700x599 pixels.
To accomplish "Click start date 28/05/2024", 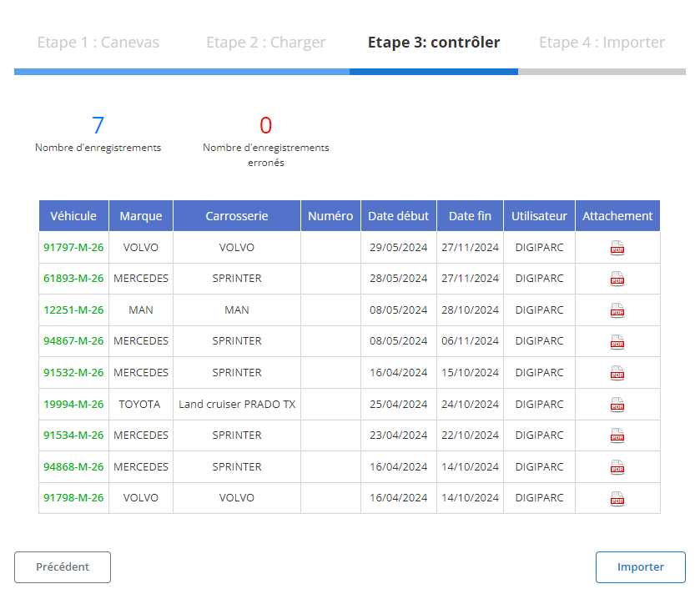I will (x=398, y=279).
